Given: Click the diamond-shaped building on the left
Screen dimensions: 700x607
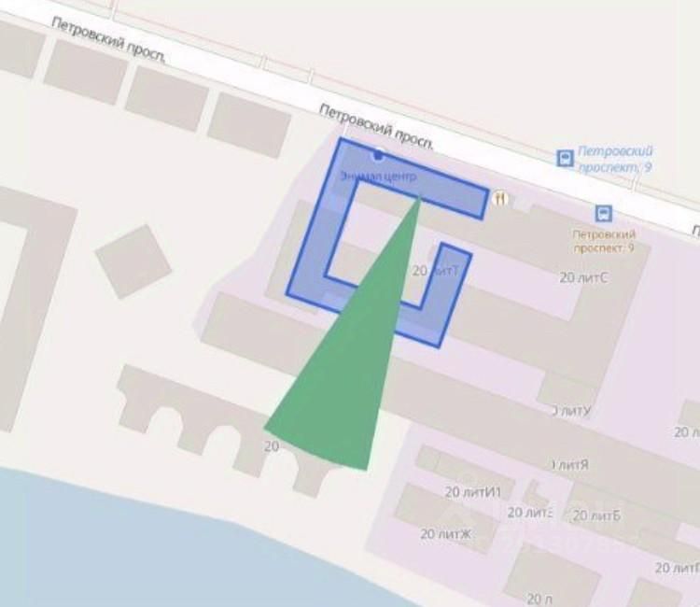Looking at the screenshot, I should point(133,261).
